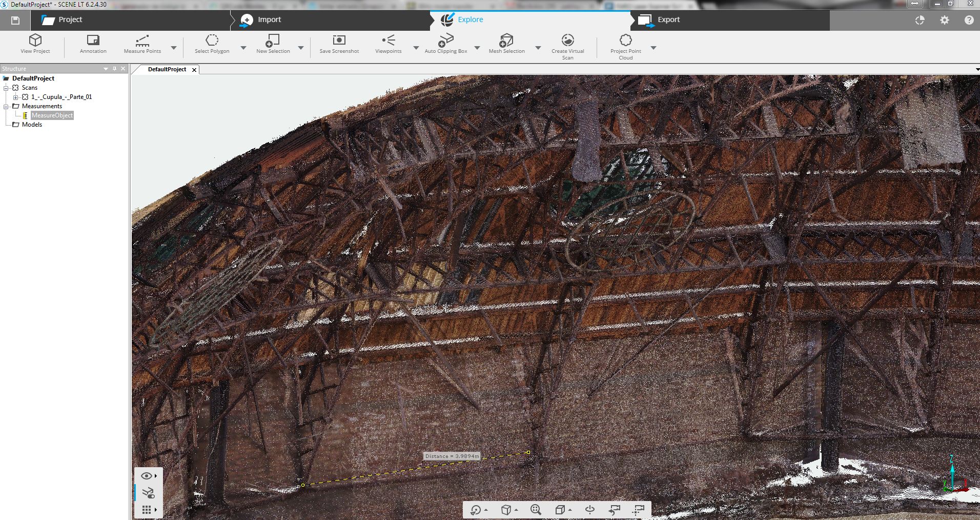The height and width of the screenshot is (520, 980).
Task: Expand the 1_-_Cupula_-_Parte_01 scan node
Action: click(x=16, y=97)
